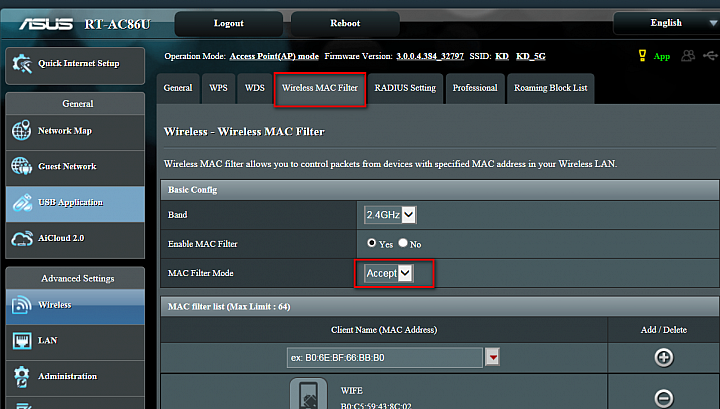Click the KD_5G SSID link
The height and width of the screenshot is (409, 720).
530,56
